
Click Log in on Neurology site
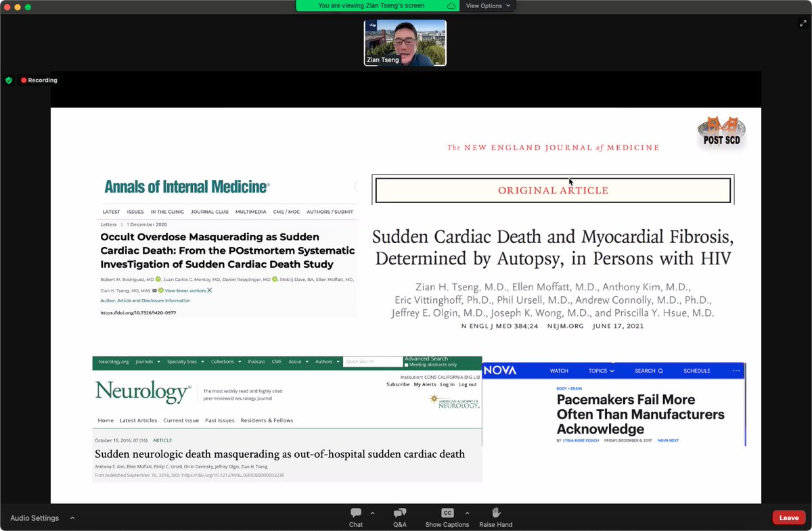pyautogui.click(x=447, y=384)
